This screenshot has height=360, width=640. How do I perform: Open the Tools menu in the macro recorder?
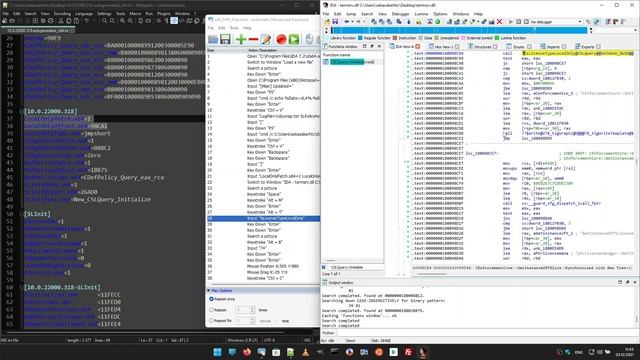coord(234,28)
